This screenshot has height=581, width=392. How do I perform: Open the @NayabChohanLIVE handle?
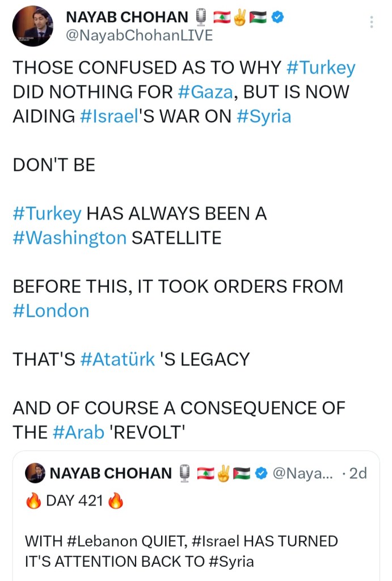140,35
